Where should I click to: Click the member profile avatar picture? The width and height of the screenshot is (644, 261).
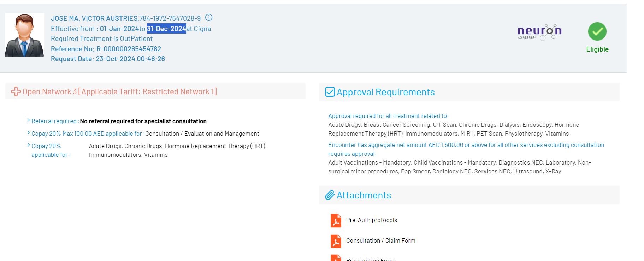coord(24,35)
